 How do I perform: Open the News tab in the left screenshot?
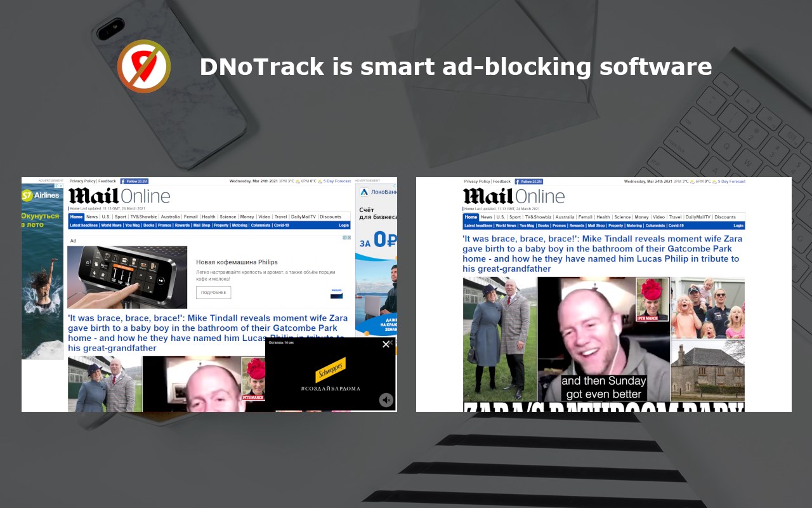pos(92,217)
